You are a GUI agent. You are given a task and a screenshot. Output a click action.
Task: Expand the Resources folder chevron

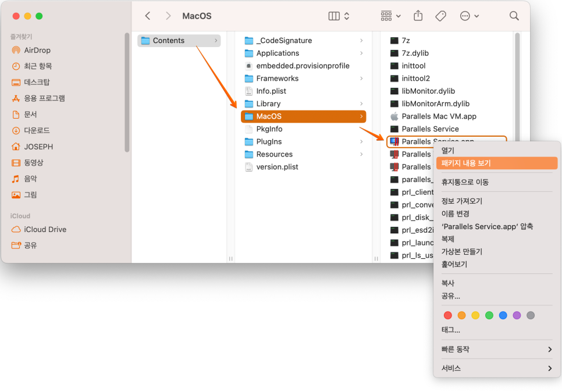361,154
